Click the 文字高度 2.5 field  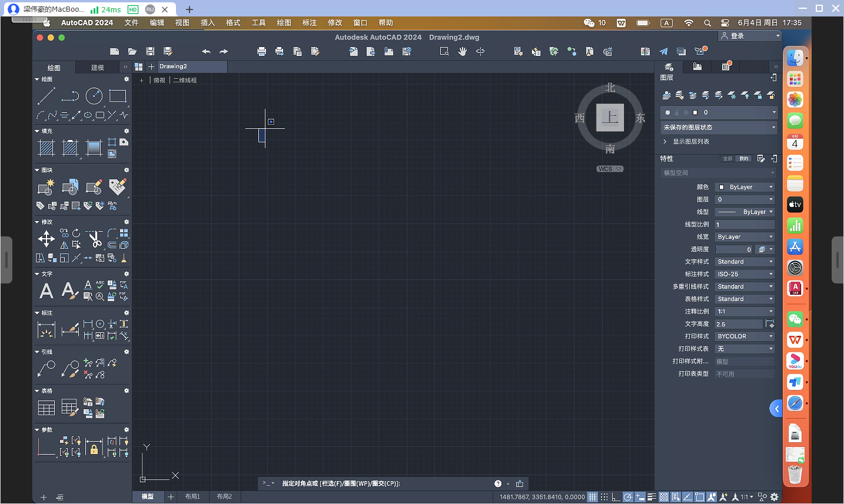tap(739, 324)
